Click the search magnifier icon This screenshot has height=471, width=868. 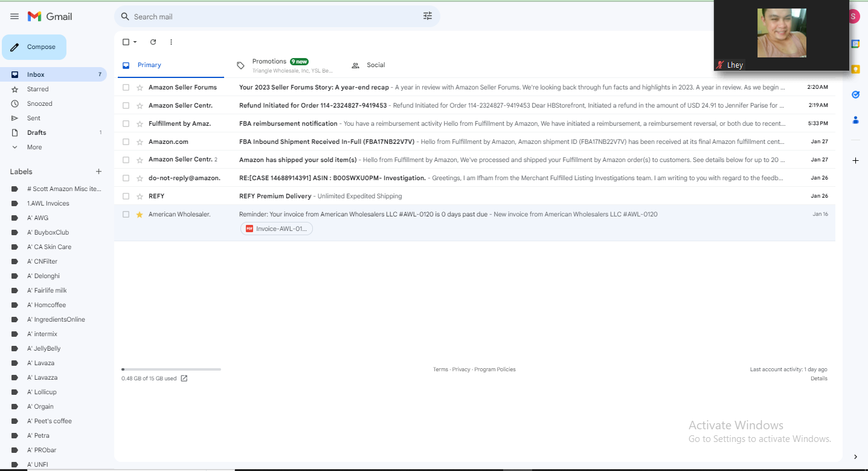point(125,16)
